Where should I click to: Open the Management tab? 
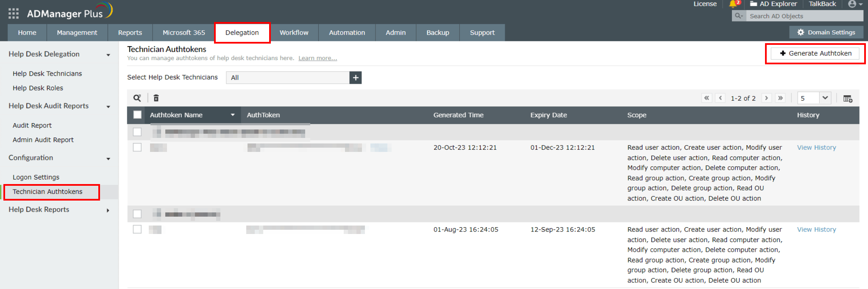coord(77,33)
